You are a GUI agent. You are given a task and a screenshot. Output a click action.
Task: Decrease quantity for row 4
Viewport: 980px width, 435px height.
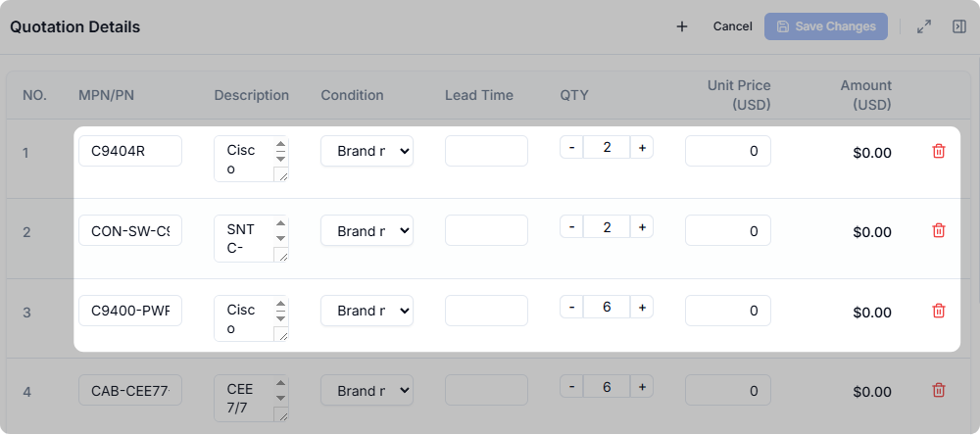(571, 387)
